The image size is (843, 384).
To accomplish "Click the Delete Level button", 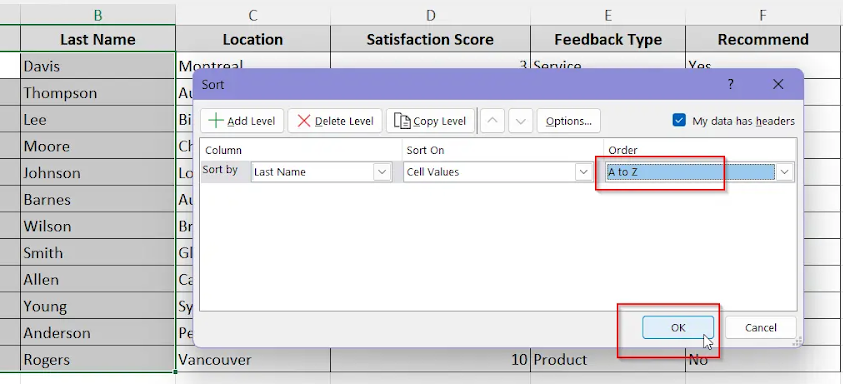I will pyautogui.click(x=335, y=121).
